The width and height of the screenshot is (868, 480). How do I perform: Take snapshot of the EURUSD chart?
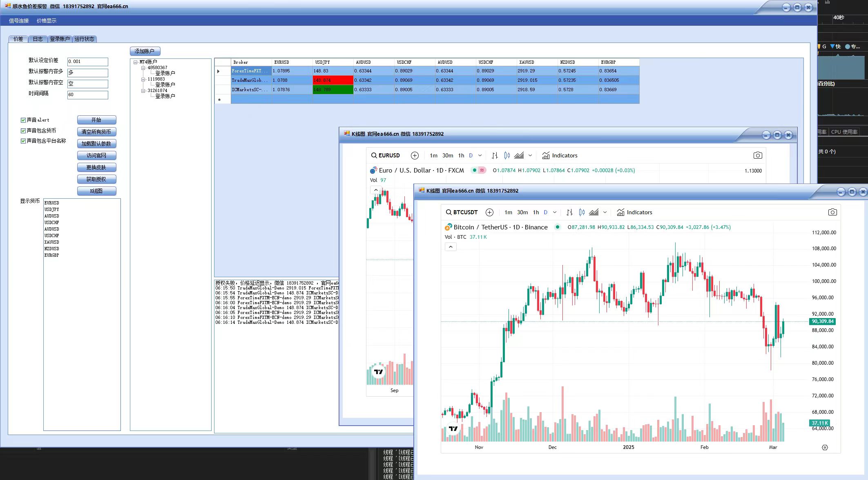pos(757,155)
